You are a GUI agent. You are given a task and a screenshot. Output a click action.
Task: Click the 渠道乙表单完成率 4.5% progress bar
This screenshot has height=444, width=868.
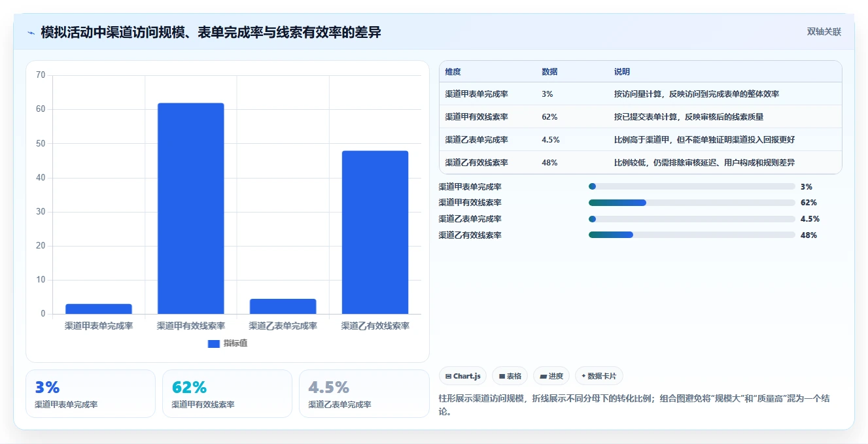tap(692, 219)
